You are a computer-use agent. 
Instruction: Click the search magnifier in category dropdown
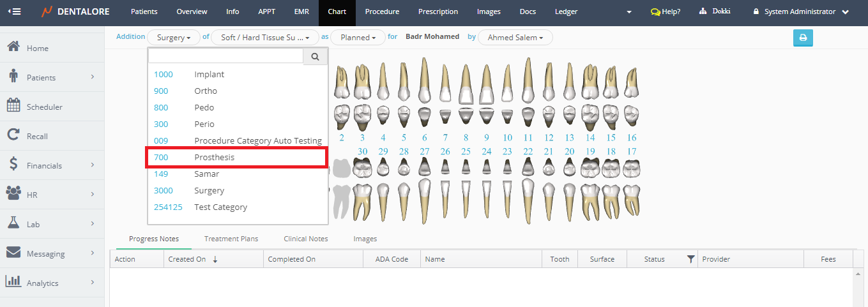tap(315, 57)
